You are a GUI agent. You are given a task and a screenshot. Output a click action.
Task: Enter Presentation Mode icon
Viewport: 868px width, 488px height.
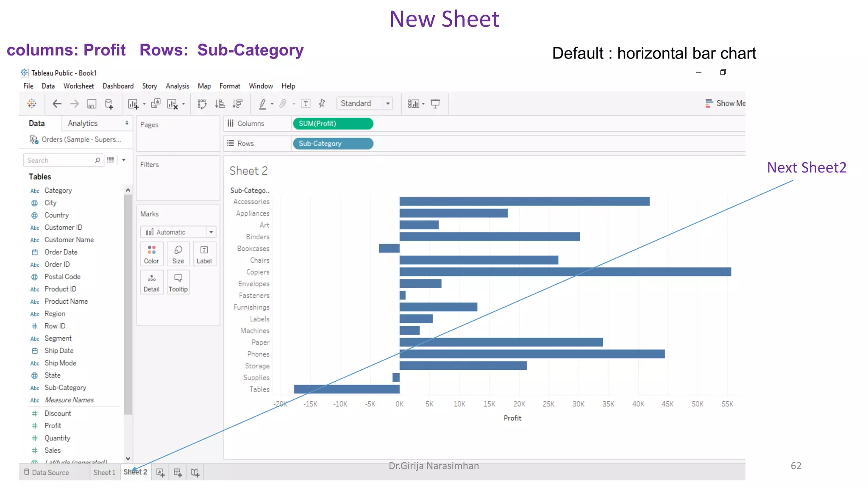point(435,104)
